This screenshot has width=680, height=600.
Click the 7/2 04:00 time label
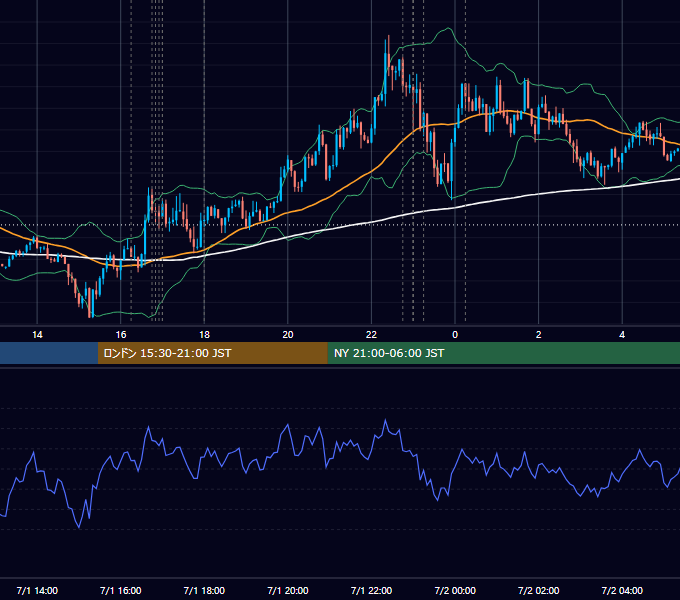622,590
